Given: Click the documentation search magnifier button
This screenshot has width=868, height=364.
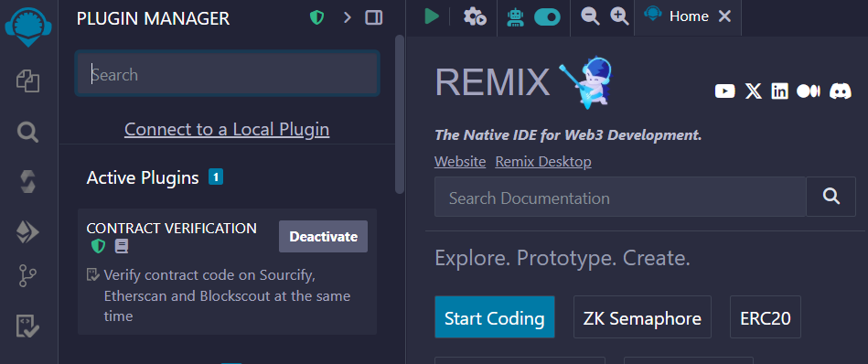Looking at the screenshot, I should [x=830, y=197].
